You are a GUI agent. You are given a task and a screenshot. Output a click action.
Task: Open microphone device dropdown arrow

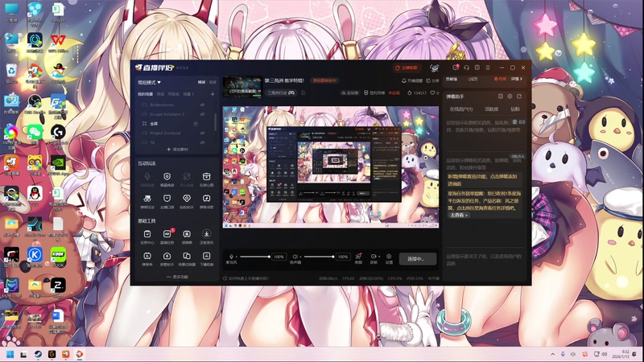(237, 257)
